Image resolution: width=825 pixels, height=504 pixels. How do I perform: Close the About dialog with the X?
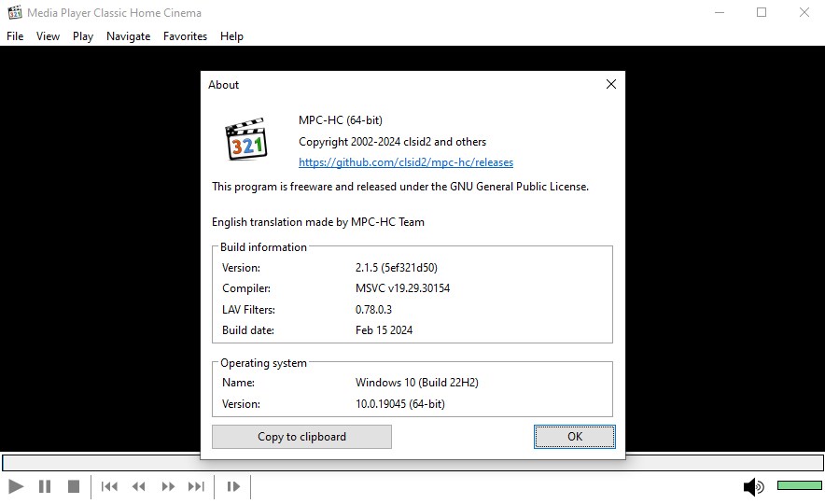click(611, 84)
